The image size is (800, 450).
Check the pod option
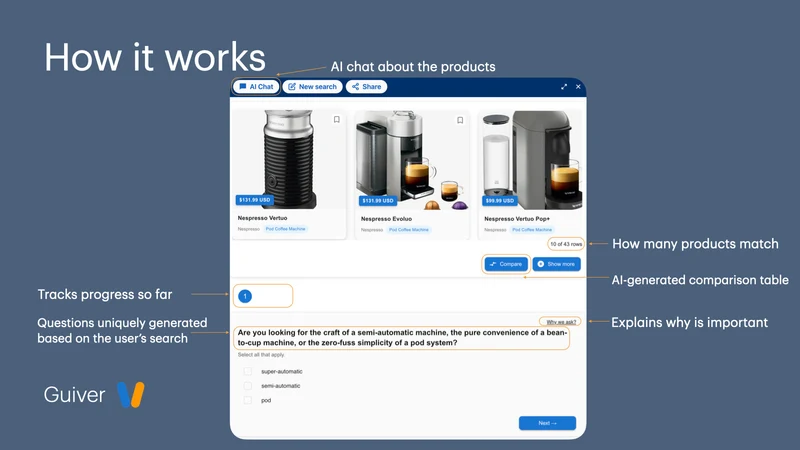(247, 401)
